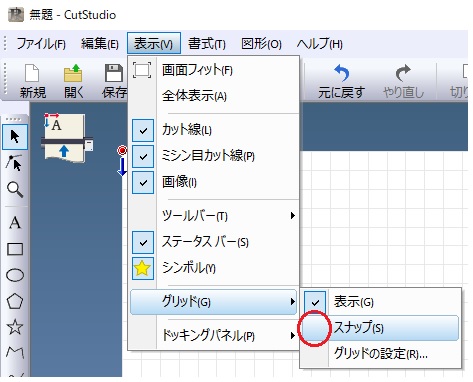The height and width of the screenshot is (382, 473).
Task: Select the polyline drawing tool
Action: pyautogui.click(x=15, y=352)
